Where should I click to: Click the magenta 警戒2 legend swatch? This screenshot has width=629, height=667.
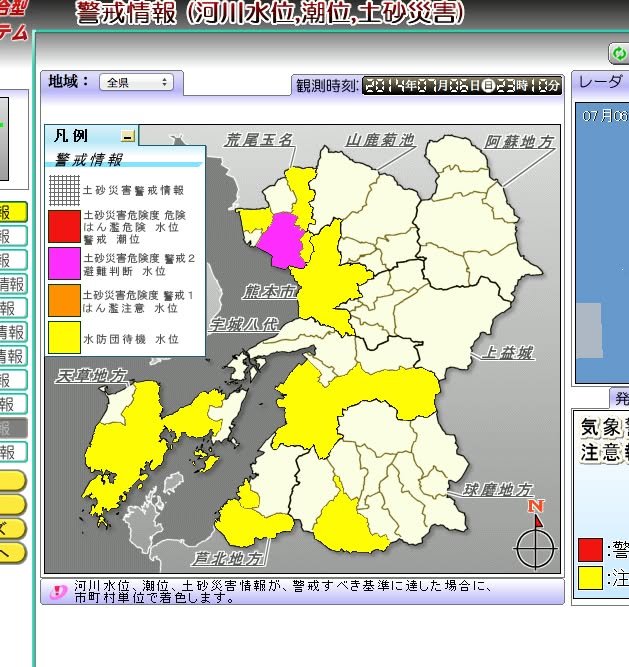(x=65, y=263)
